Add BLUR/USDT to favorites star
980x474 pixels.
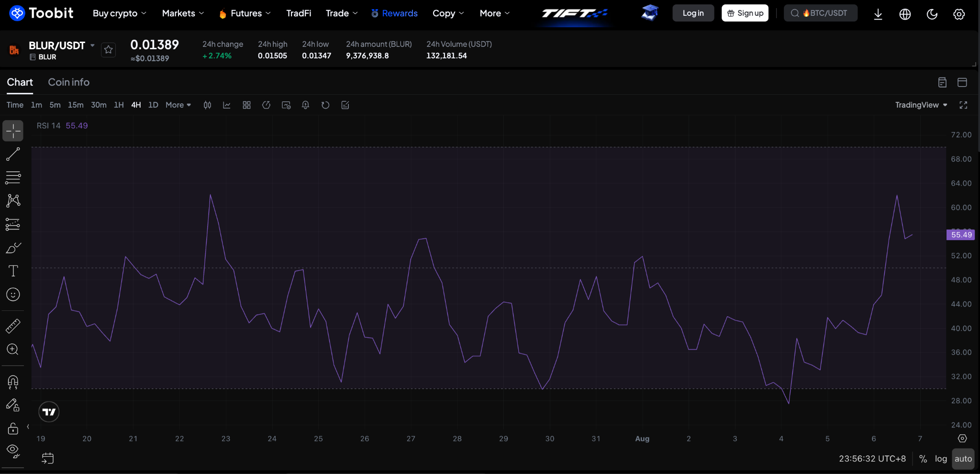109,50
